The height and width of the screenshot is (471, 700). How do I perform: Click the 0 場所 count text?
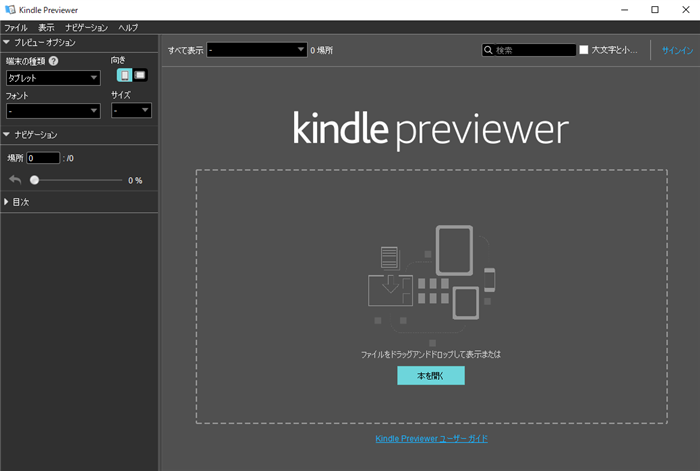[321, 50]
